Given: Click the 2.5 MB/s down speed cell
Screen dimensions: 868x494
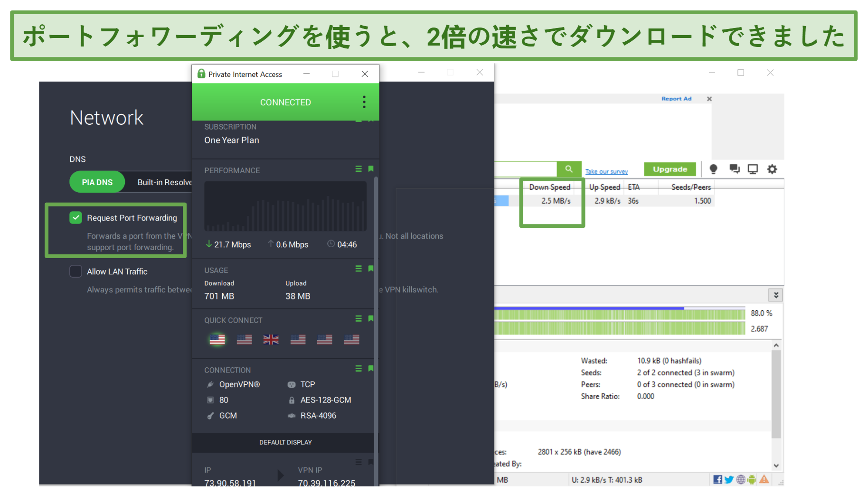Looking at the screenshot, I should 556,201.
